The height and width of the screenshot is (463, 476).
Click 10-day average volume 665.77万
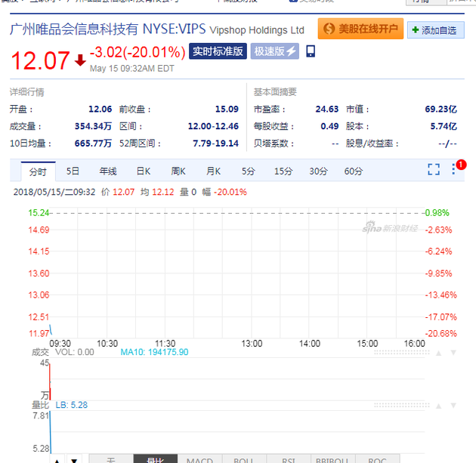tap(93, 144)
